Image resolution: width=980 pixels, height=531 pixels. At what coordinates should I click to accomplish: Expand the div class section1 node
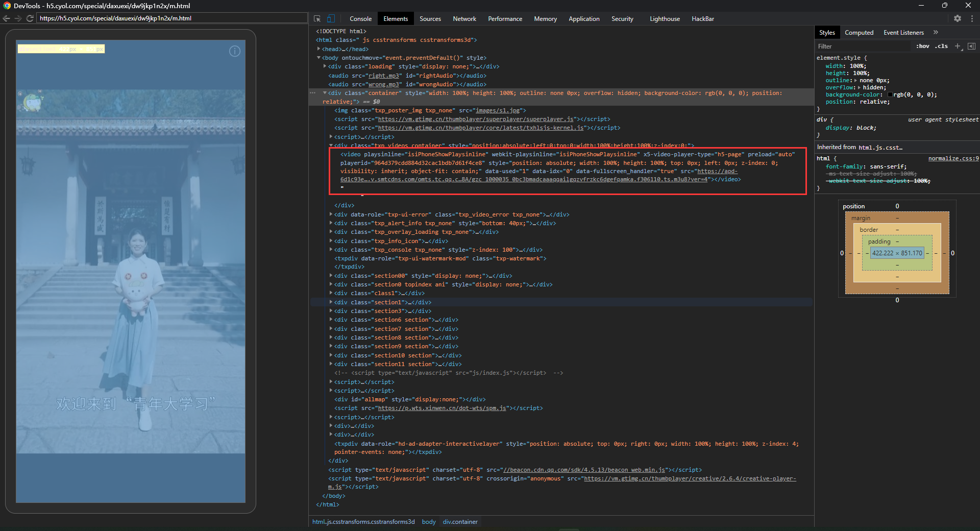pos(331,302)
